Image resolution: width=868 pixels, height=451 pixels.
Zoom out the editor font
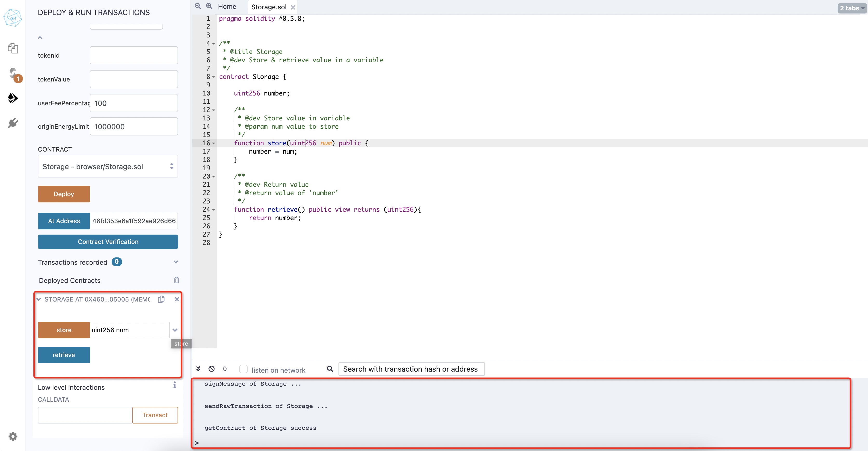point(198,6)
